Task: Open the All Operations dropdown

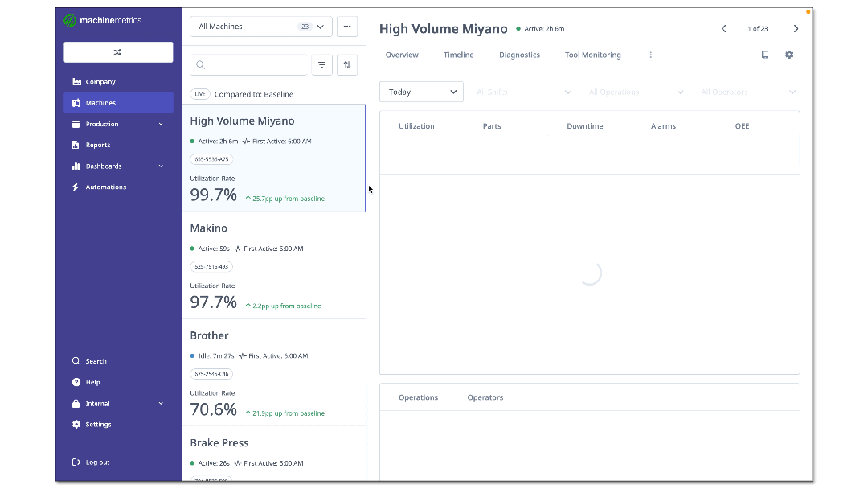Action: [636, 92]
